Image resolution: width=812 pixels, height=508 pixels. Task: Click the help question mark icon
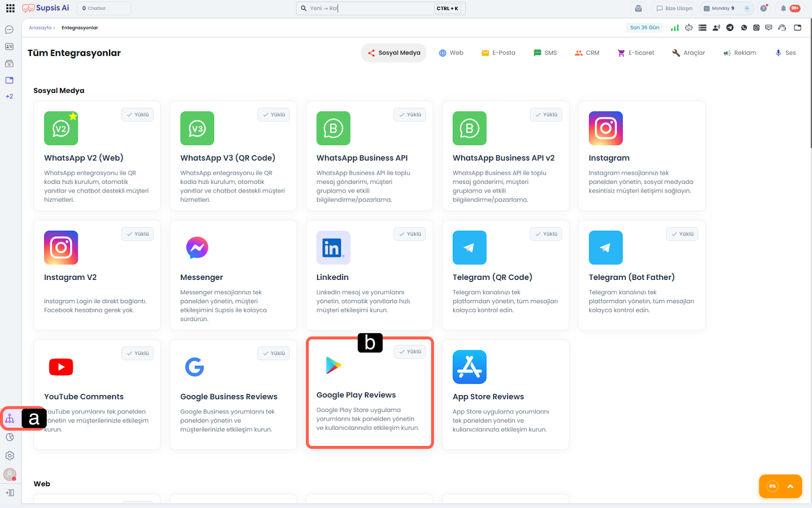[x=763, y=8]
